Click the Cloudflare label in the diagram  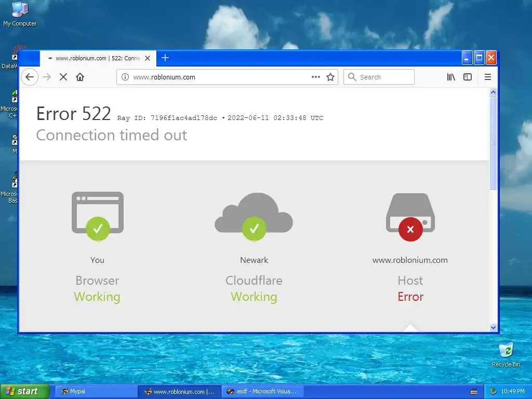click(254, 281)
